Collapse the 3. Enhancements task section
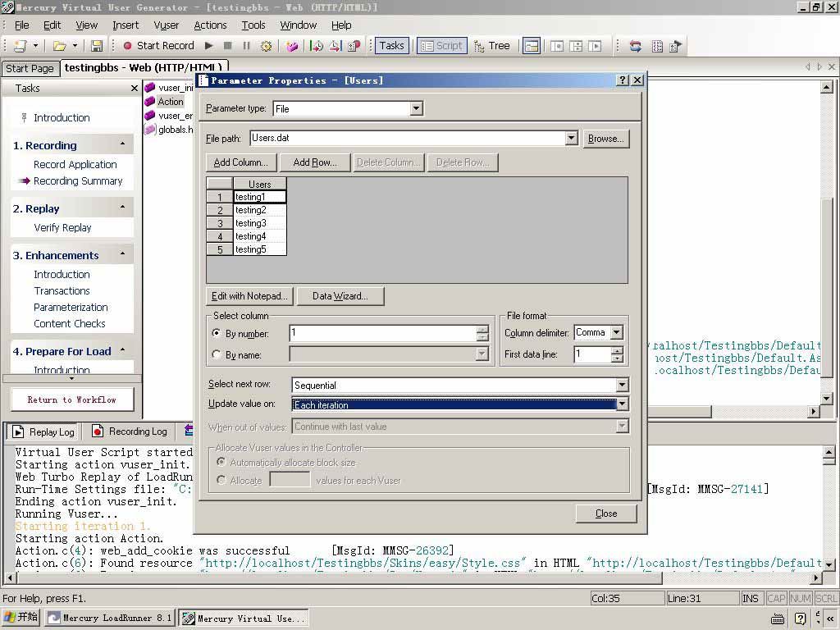 point(123,254)
